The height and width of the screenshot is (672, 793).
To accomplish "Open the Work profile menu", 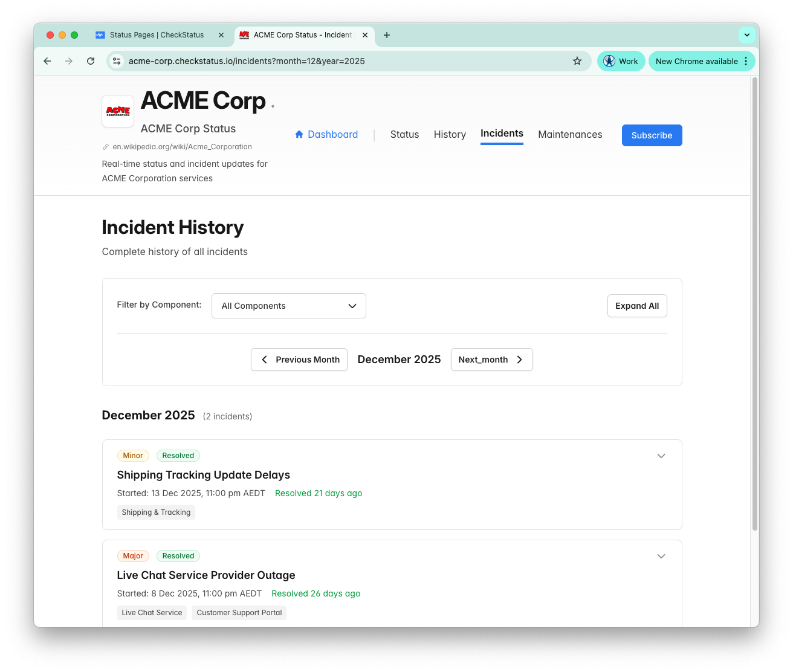I will tap(621, 61).
